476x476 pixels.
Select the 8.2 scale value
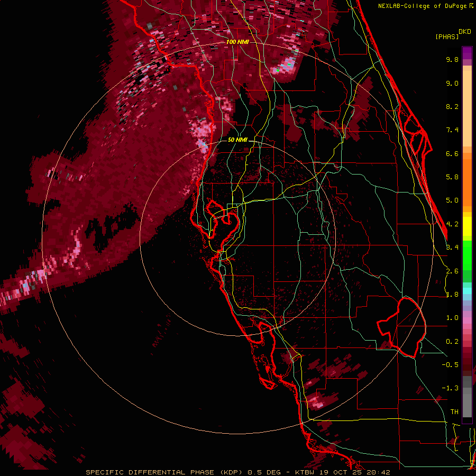point(452,106)
